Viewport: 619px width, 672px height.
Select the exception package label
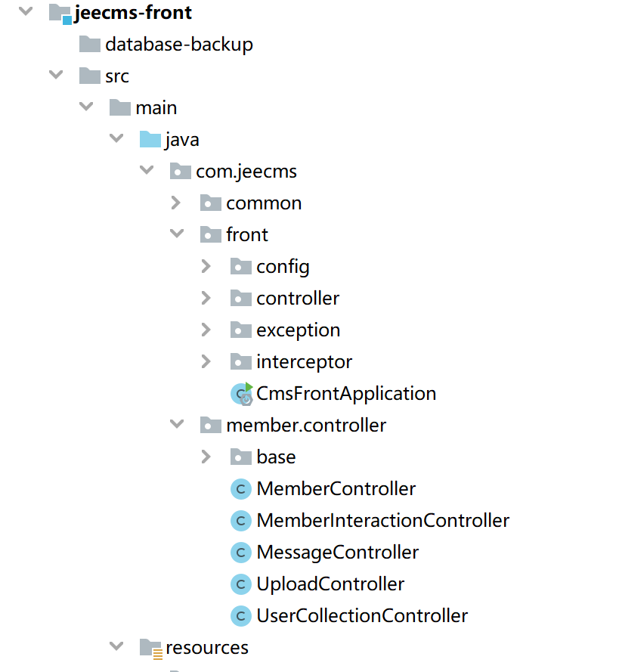pos(298,330)
